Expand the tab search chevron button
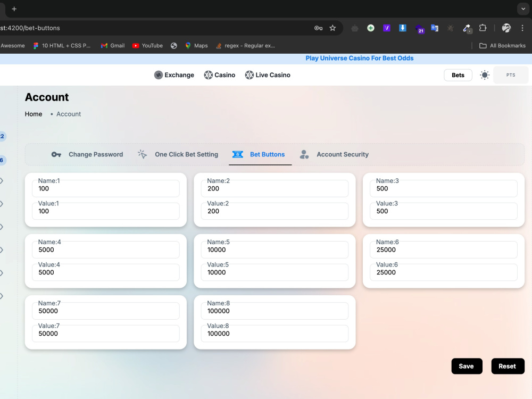The height and width of the screenshot is (399, 532). point(523,9)
